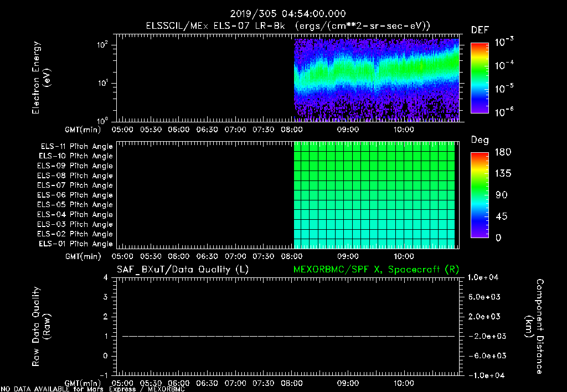
Task: Select the ELS-04 Pitch Angle row label
Action: 75,215
